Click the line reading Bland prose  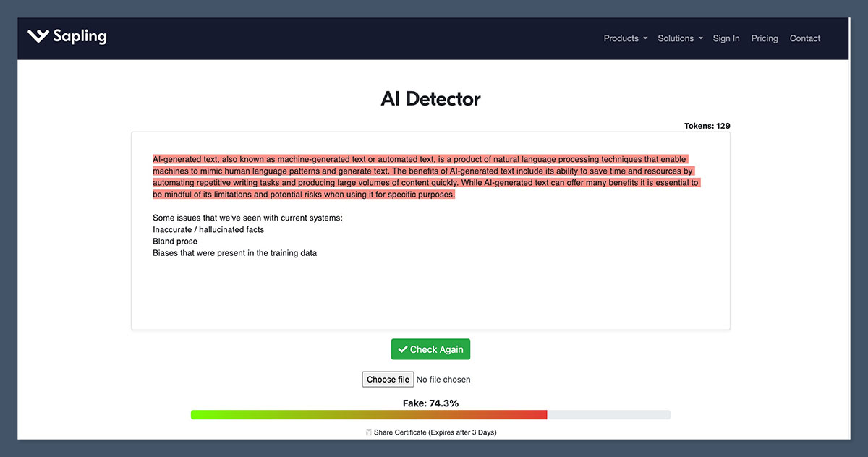[174, 241]
